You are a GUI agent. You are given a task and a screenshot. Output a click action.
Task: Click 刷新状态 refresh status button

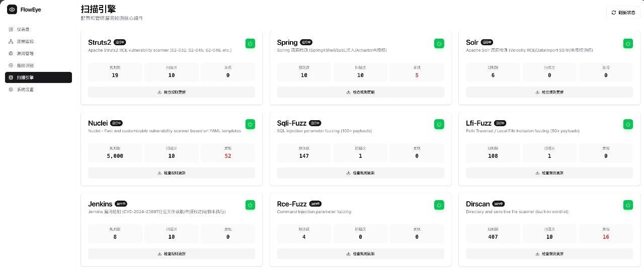pos(623,13)
